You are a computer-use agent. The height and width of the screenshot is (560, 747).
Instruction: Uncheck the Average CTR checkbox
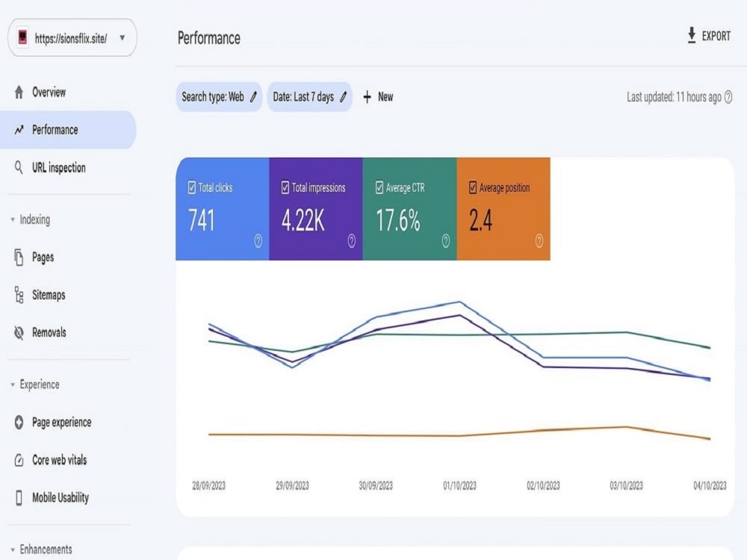[379, 187]
